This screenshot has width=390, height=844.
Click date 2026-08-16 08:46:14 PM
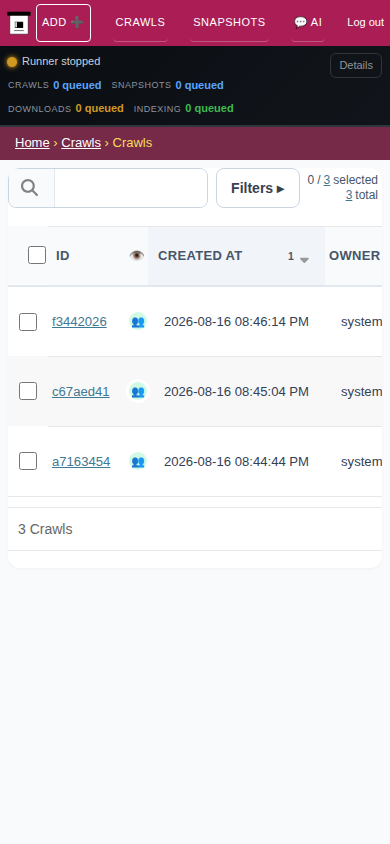click(x=236, y=322)
